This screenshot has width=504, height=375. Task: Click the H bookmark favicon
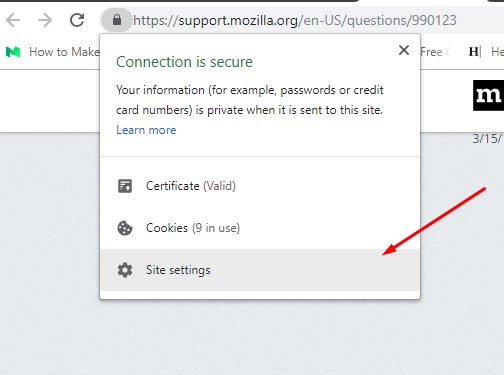[x=475, y=52]
